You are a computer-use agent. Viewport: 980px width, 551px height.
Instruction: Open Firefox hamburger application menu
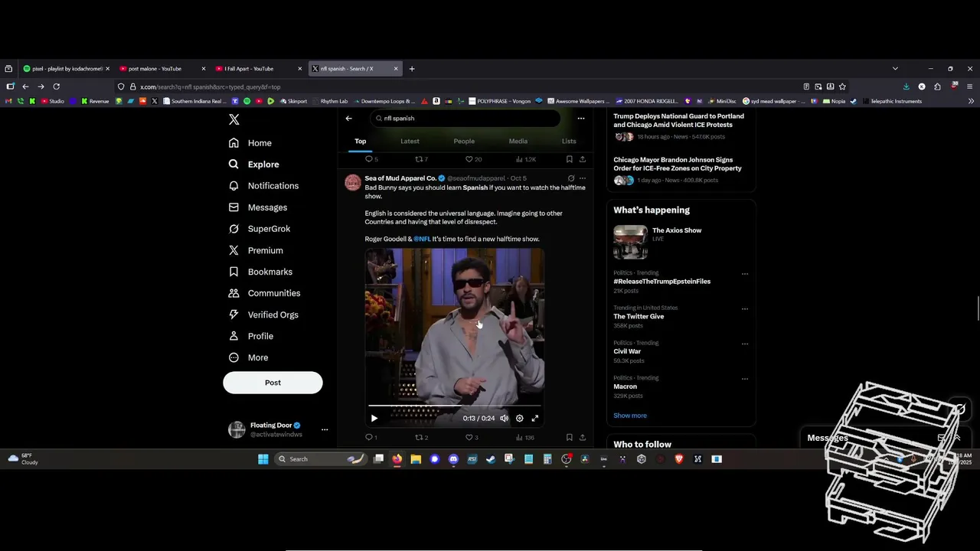tap(970, 86)
